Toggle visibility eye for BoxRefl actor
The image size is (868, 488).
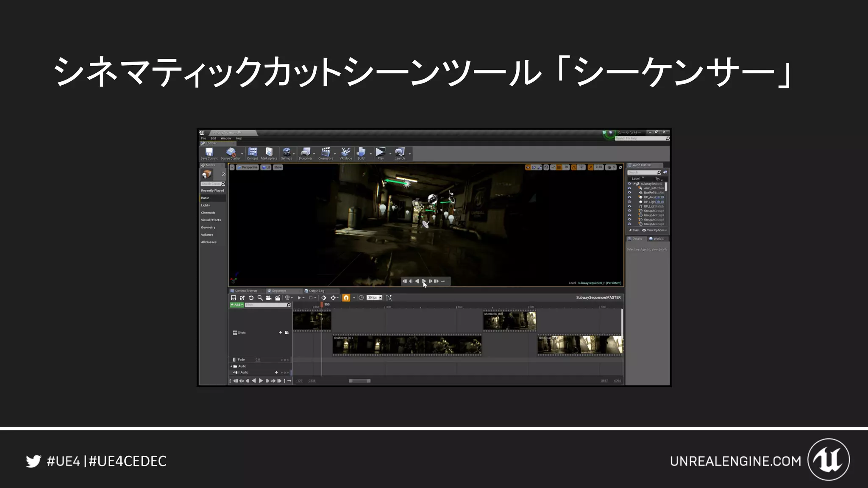point(629,193)
